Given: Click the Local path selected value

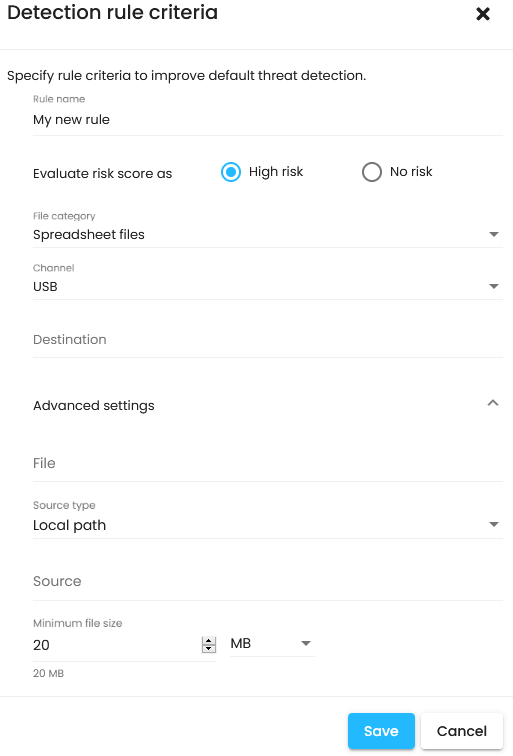Looking at the screenshot, I should tap(69, 525).
